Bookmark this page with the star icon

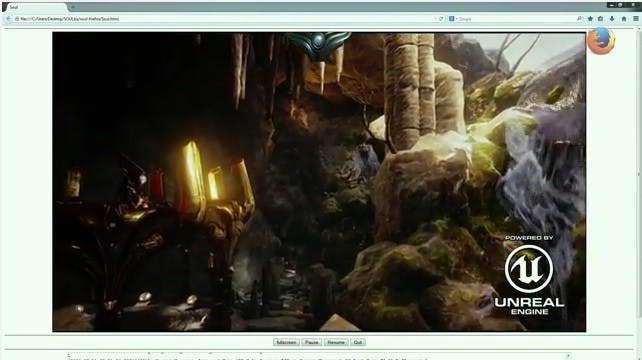590,19
